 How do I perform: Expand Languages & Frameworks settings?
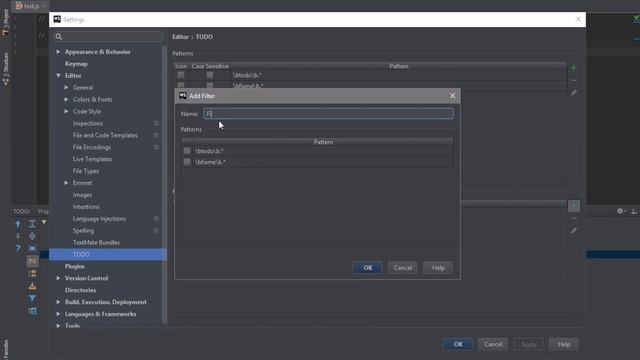click(x=58, y=314)
